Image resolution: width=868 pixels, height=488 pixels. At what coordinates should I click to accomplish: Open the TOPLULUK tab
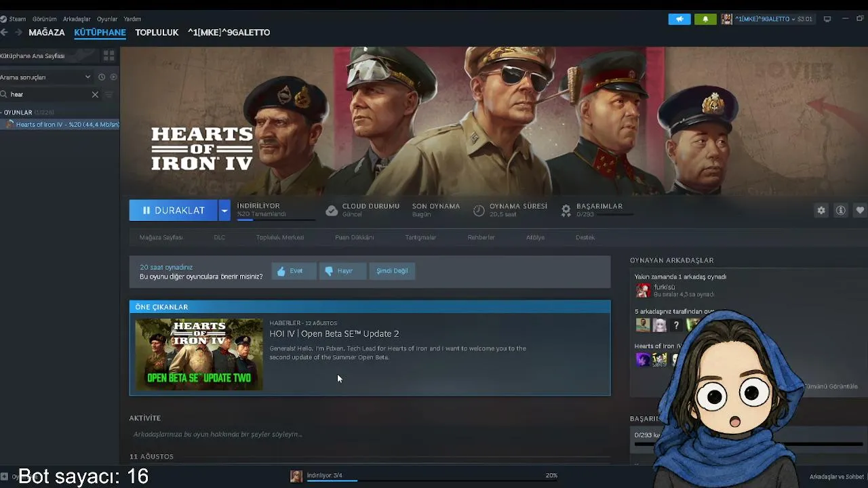pos(157,33)
